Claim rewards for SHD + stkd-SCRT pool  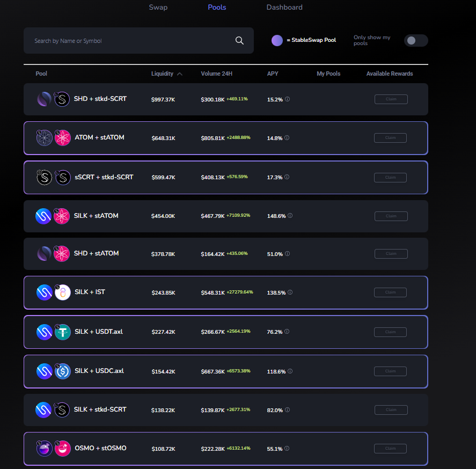coord(391,99)
